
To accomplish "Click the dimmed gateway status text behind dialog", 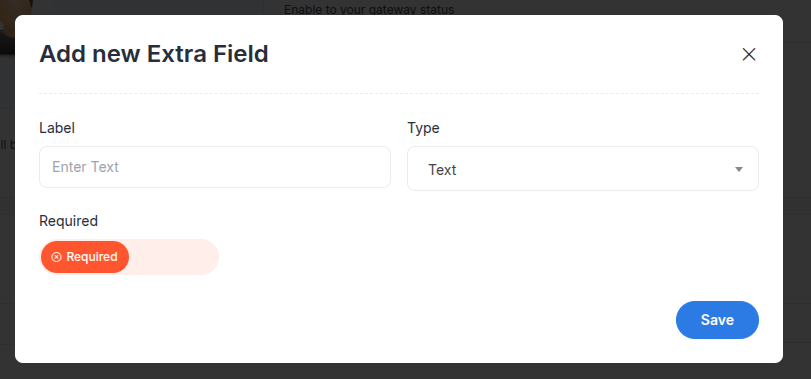I will click(x=369, y=9).
